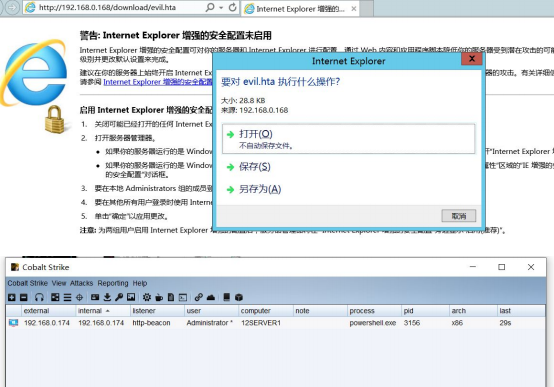Click the IE forward navigation arrow
Viewport: 554px width, 387px height.
pos(12,7)
